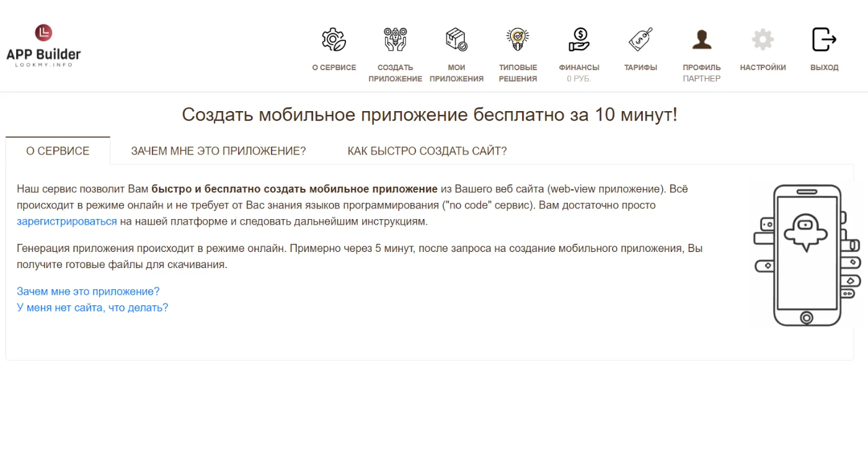Select the Как быстро создать сайт? tab
The image size is (868, 458).
pyautogui.click(x=427, y=151)
